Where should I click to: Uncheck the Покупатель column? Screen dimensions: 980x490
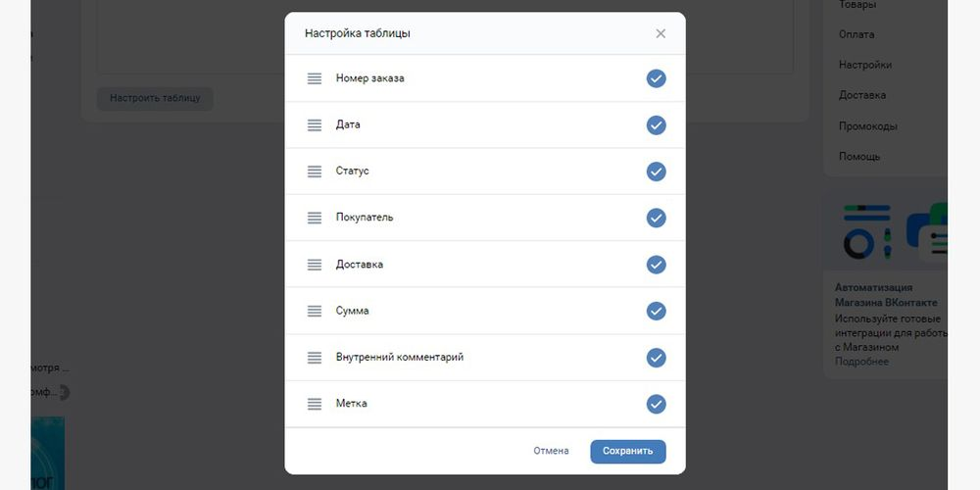[656, 219]
